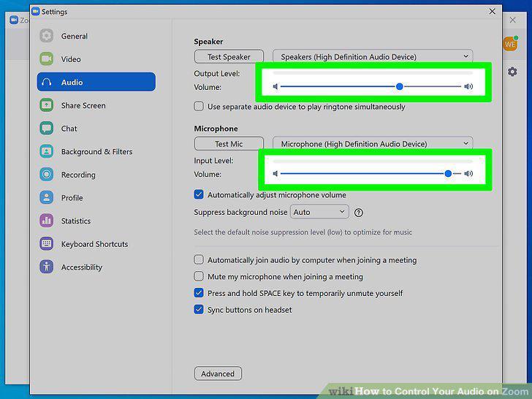Click the microphone volume slider handle
The height and width of the screenshot is (399, 532).
pos(448,174)
